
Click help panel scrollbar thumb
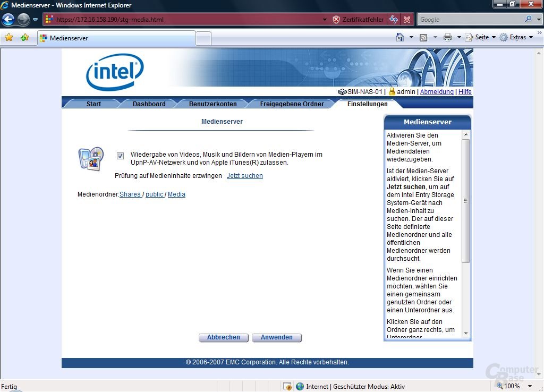click(x=466, y=201)
